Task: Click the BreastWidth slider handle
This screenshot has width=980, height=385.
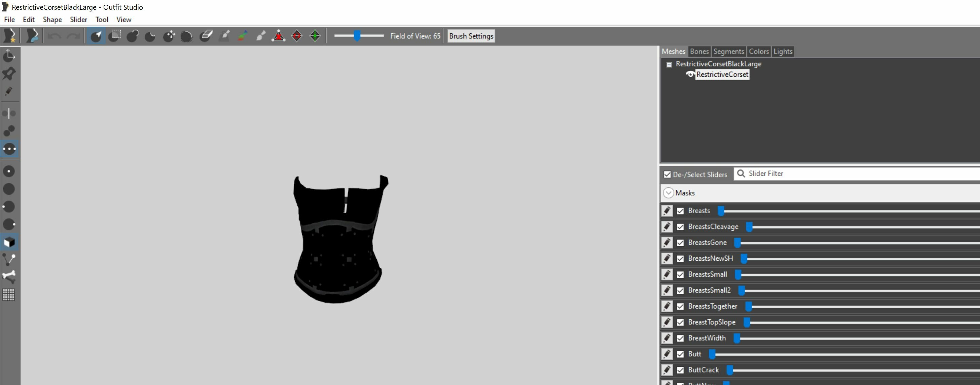Action: pos(736,338)
